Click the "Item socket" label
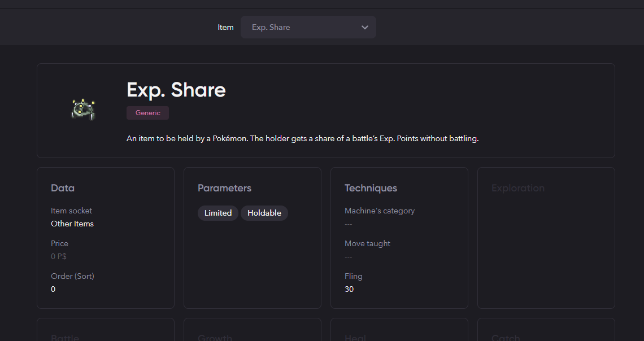Viewport: 644px width, 341px height. click(x=72, y=211)
